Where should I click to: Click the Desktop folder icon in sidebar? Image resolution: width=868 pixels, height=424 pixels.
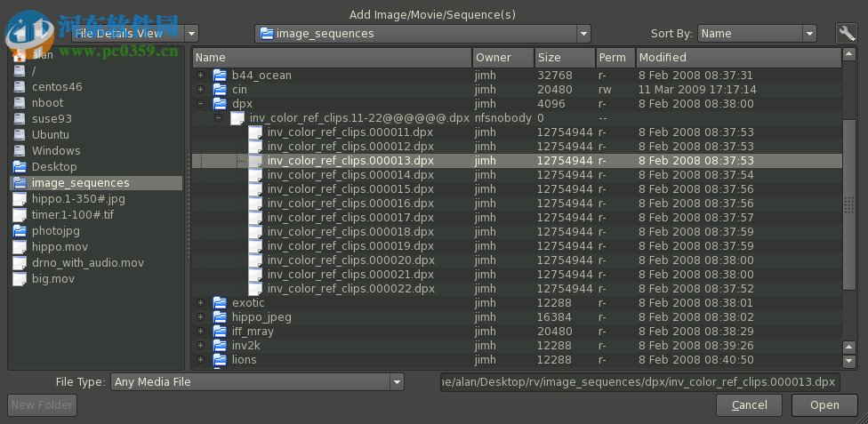tap(20, 166)
